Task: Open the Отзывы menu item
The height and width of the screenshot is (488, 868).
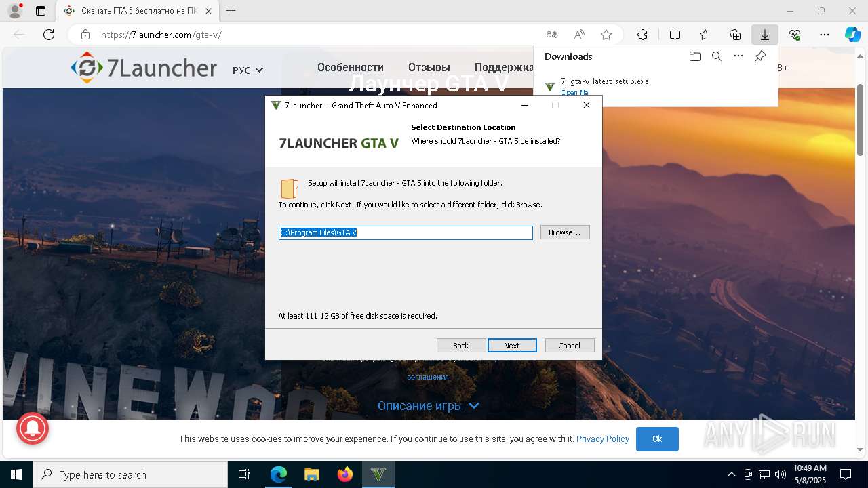Action: (429, 67)
